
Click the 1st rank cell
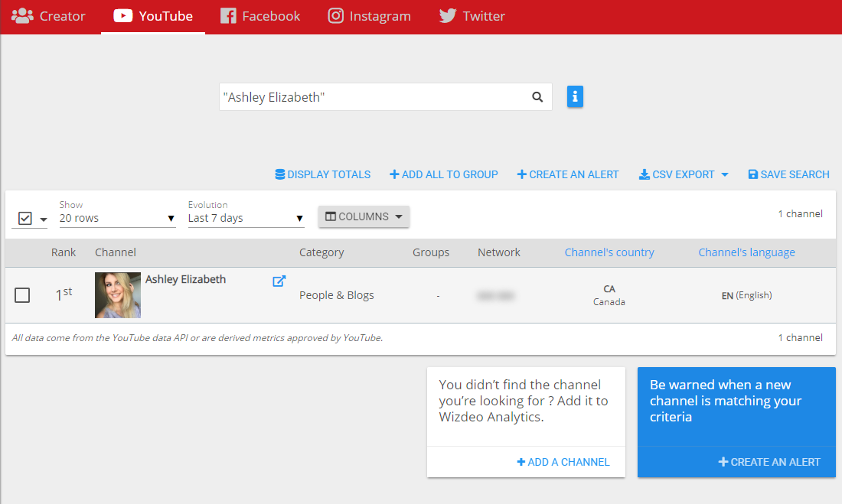64,294
